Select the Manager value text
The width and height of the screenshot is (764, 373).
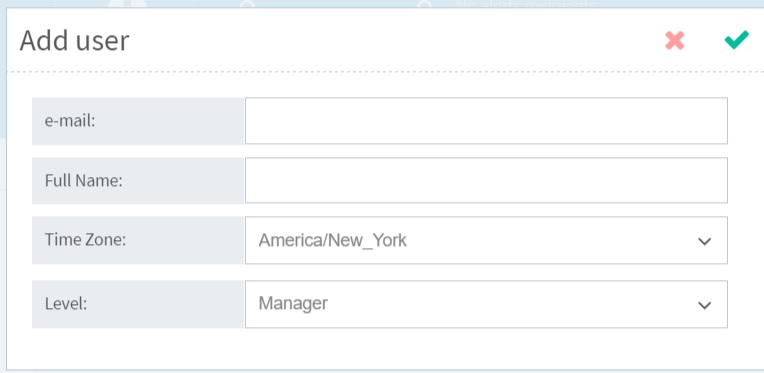[293, 303]
